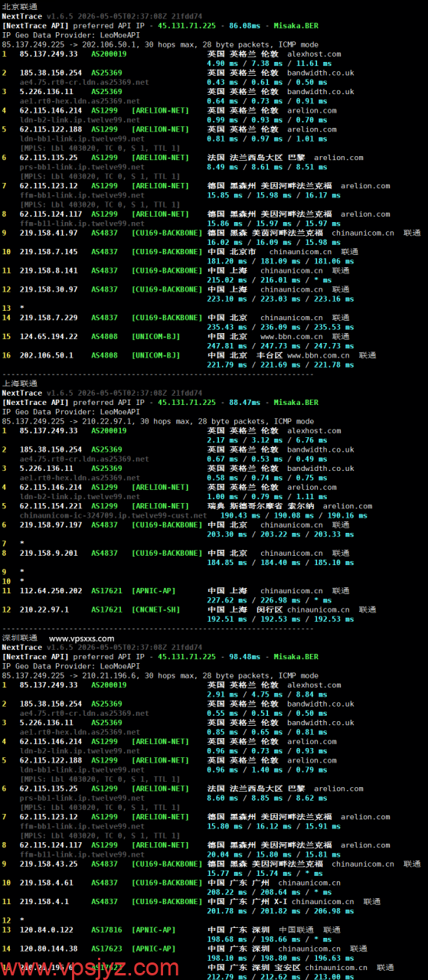Click hop IP address 219.158.30.97
Screen dimensions: 428x980
49,289
